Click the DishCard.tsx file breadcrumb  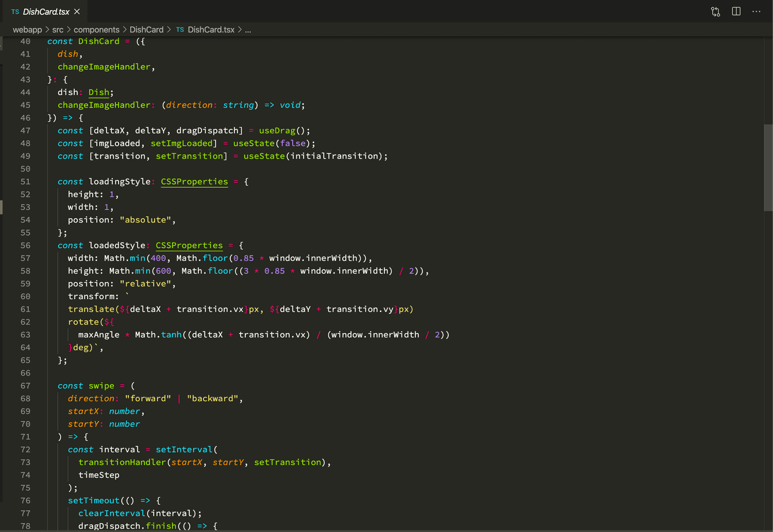(x=211, y=30)
